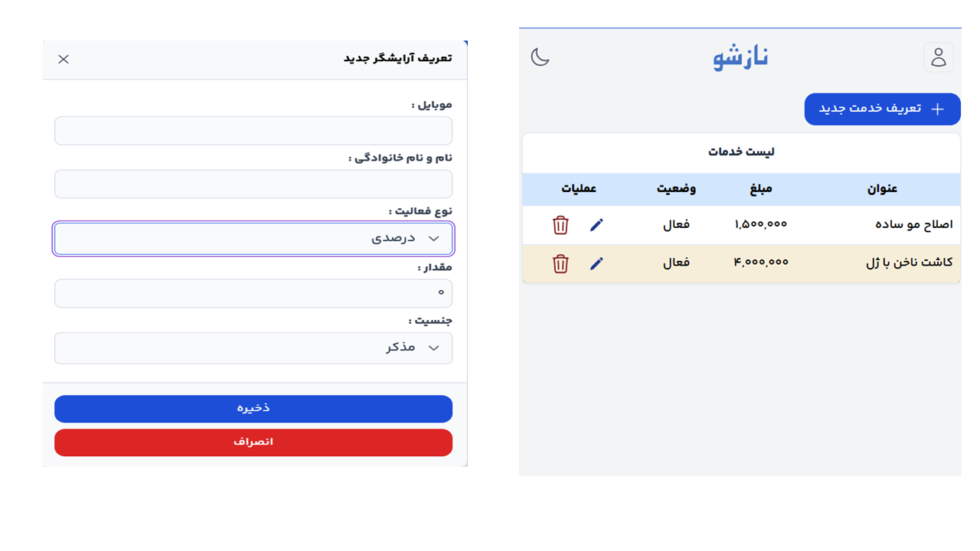Open the نوع فعالیت dropdown
Image resolution: width=980 pixels, height=551 pixels.
(253, 239)
